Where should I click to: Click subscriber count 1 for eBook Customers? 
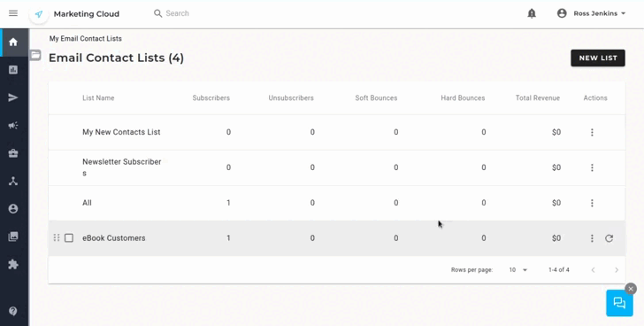[x=228, y=238]
